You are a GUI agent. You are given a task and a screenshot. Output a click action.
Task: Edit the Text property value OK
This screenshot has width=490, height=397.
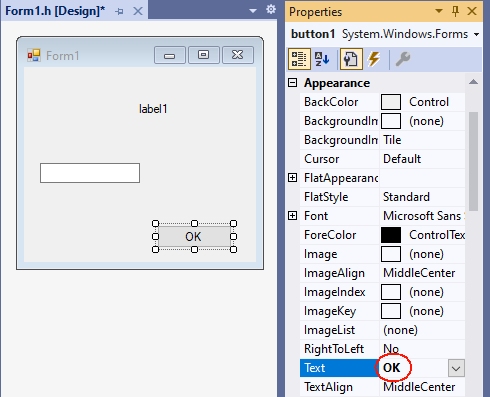[x=392, y=368]
